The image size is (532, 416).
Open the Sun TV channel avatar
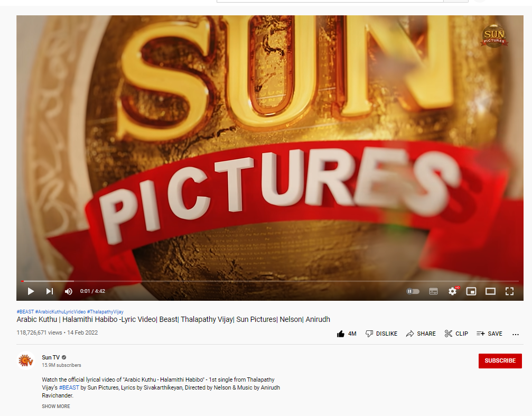point(25,360)
